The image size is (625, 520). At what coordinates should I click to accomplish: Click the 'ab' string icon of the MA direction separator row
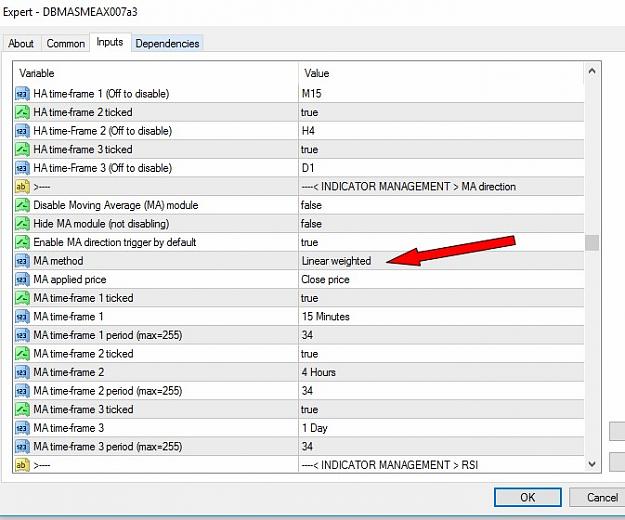[22, 186]
